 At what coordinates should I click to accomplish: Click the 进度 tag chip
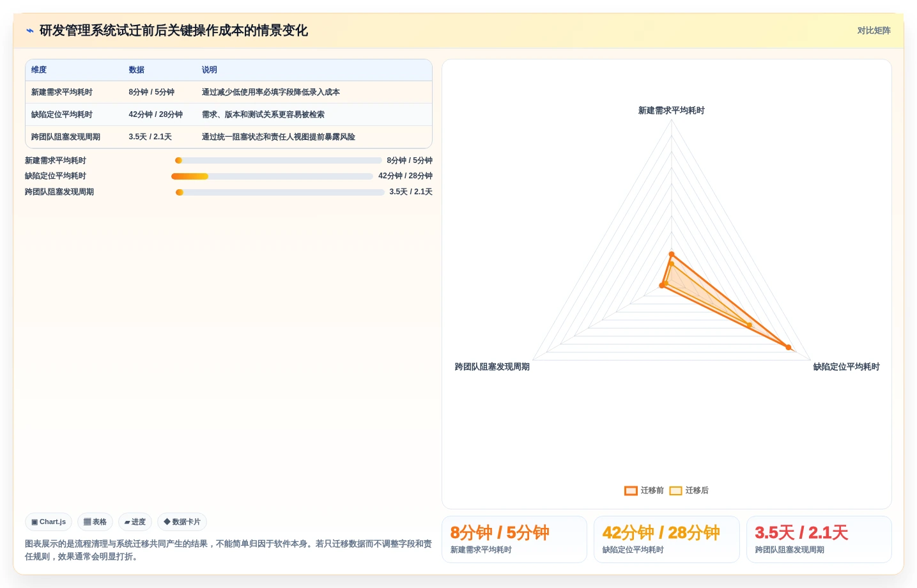pos(135,522)
